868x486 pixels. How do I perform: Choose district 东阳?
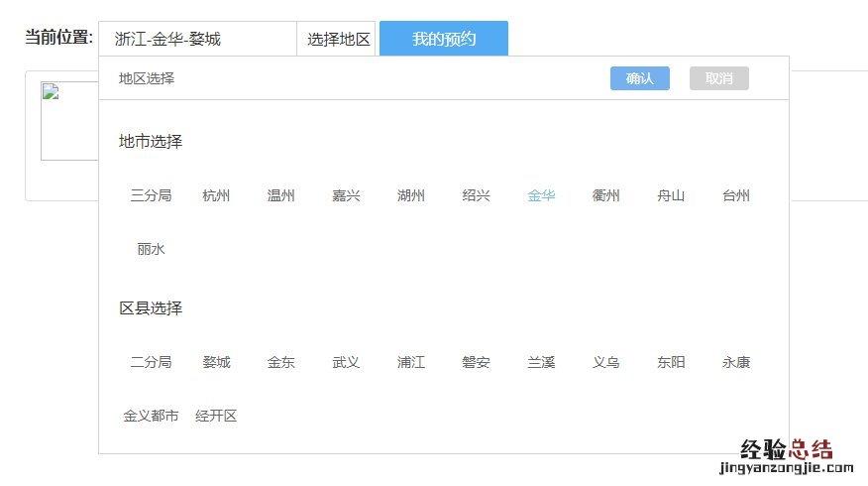671,362
